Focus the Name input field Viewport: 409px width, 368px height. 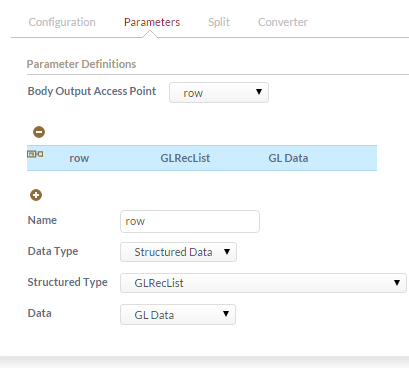[x=190, y=221]
